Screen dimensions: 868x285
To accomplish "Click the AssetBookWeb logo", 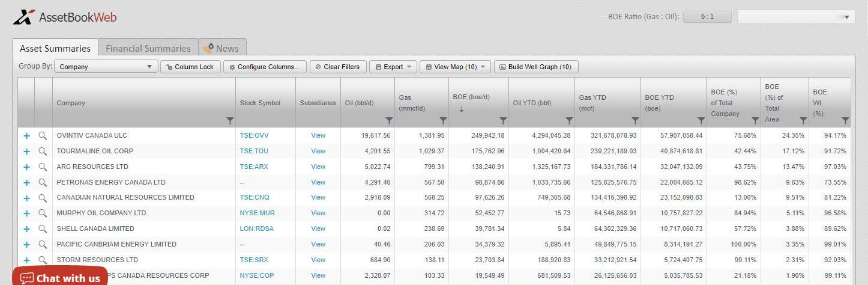I will pos(65,17).
